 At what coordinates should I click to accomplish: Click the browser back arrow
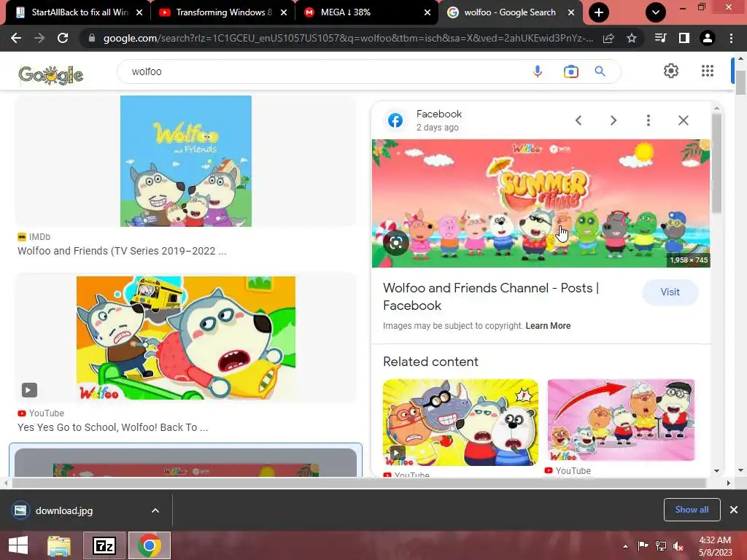(16, 38)
